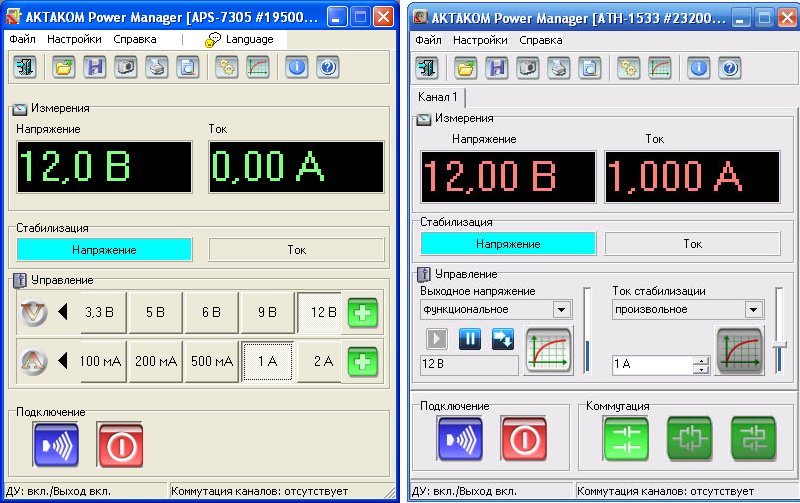Click red power output button in APS-7305 window
The height and width of the screenshot is (503, 800).
coord(120,445)
